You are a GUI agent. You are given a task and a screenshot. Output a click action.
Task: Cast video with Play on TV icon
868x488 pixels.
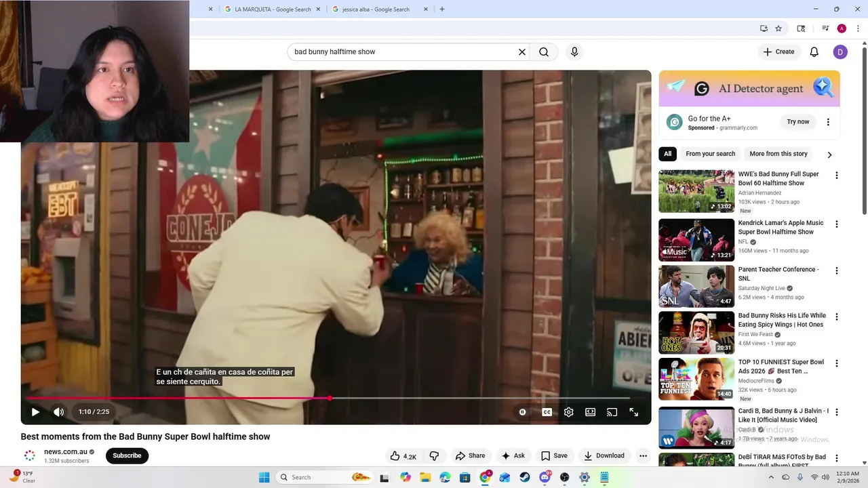[612, 412]
